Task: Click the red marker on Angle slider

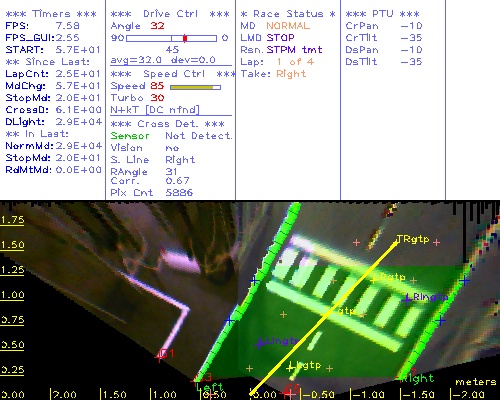Action: pos(185,38)
